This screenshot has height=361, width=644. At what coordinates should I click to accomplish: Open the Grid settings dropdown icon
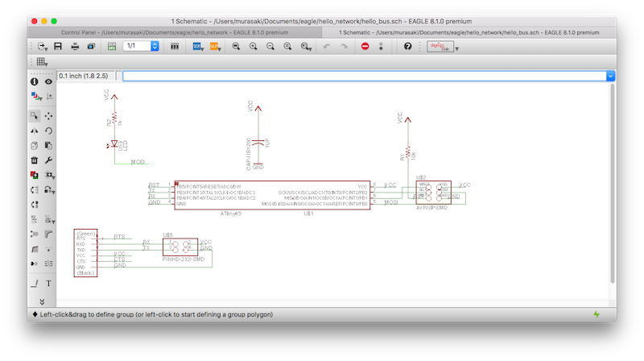tap(42, 62)
